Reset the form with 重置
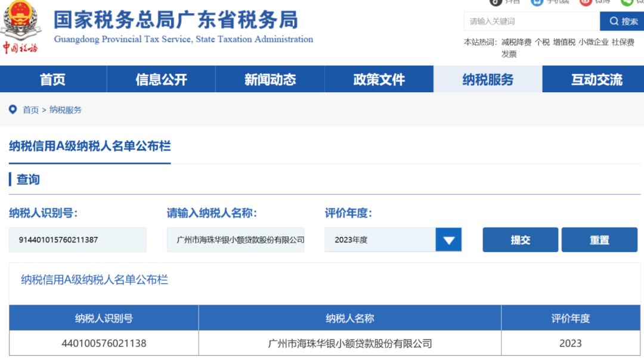The height and width of the screenshot is (358, 644). pos(599,240)
